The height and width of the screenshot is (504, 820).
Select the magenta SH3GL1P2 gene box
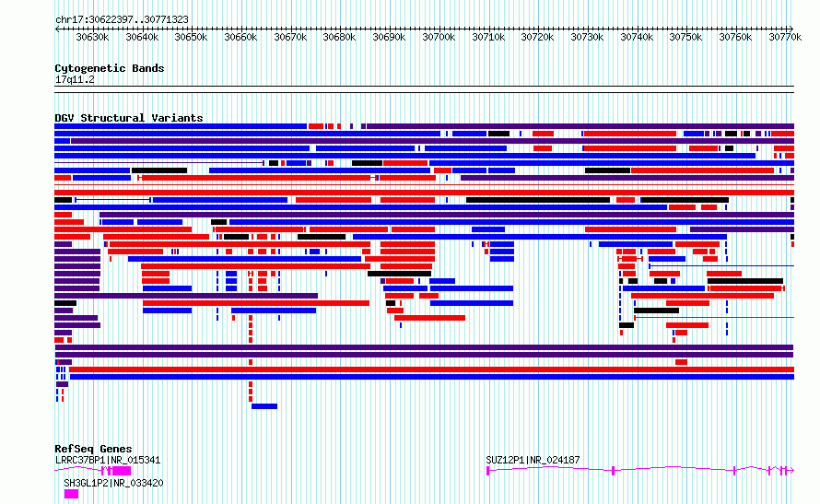tap(71, 494)
